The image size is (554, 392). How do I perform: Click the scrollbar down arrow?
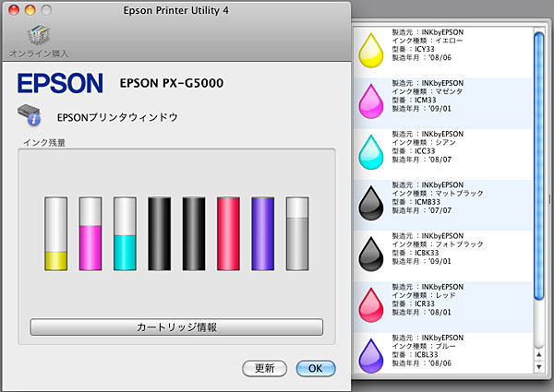(x=538, y=367)
